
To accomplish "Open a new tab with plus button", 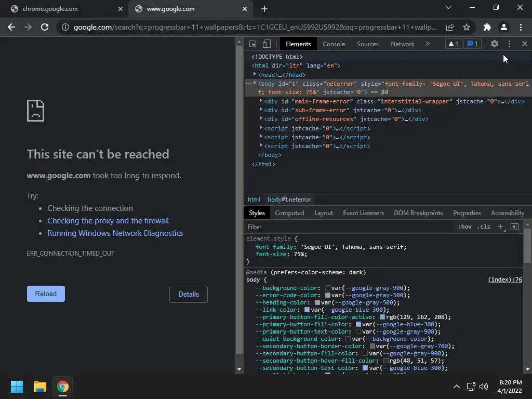I will click(264, 9).
